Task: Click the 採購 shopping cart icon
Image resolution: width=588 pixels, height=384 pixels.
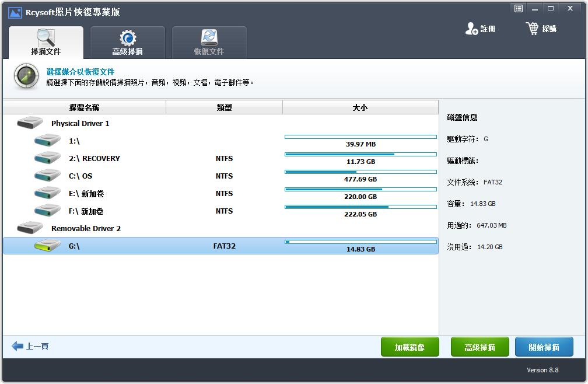Action: (x=532, y=29)
